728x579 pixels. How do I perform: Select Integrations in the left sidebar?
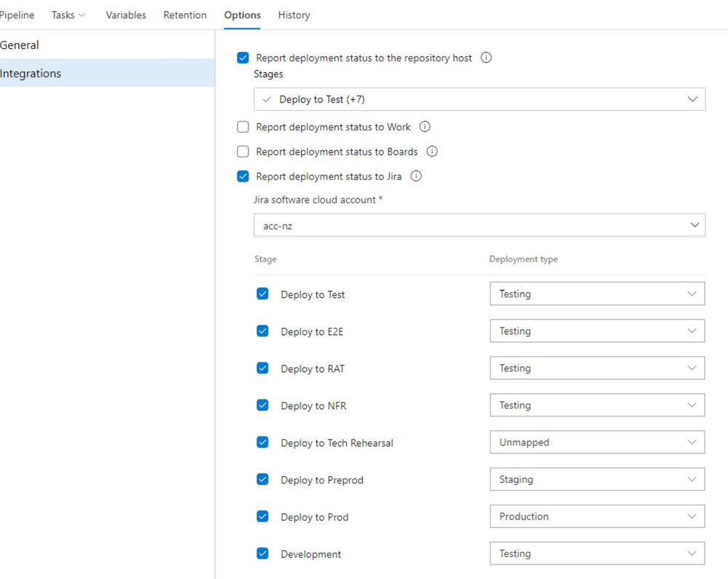coord(31,74)
